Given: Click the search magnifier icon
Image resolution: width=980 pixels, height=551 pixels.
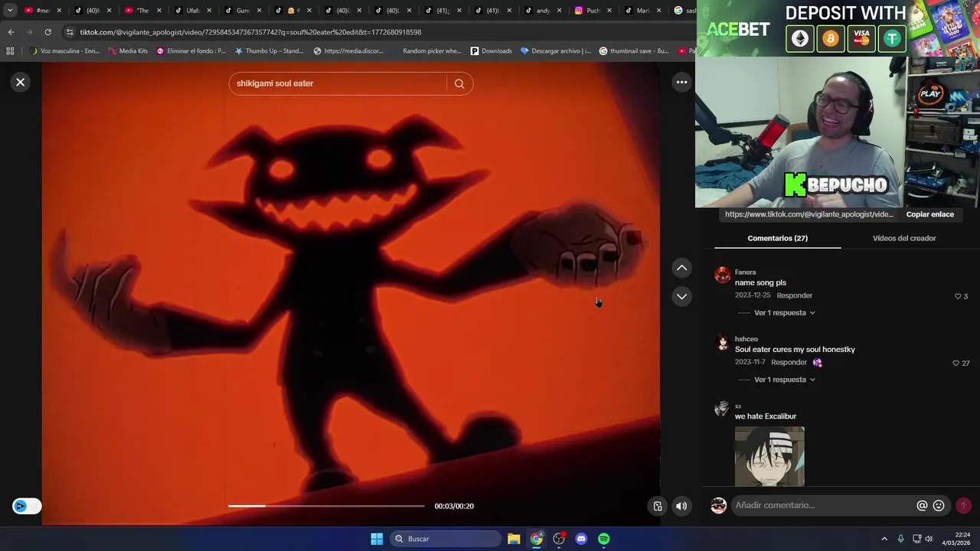Looking at the screenshot, I should (x=459, y=83).
